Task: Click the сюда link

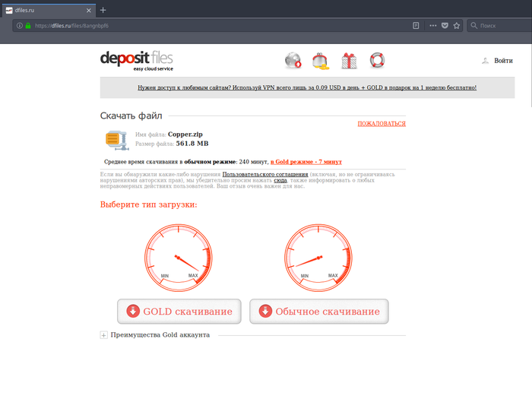Action: pos(280,180)
